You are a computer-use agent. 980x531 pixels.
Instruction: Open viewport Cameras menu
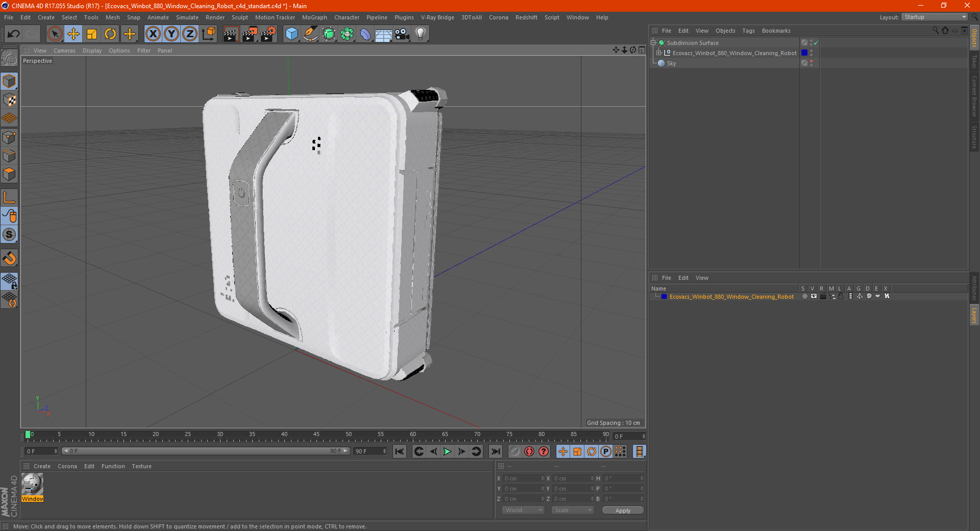[64, 51]
